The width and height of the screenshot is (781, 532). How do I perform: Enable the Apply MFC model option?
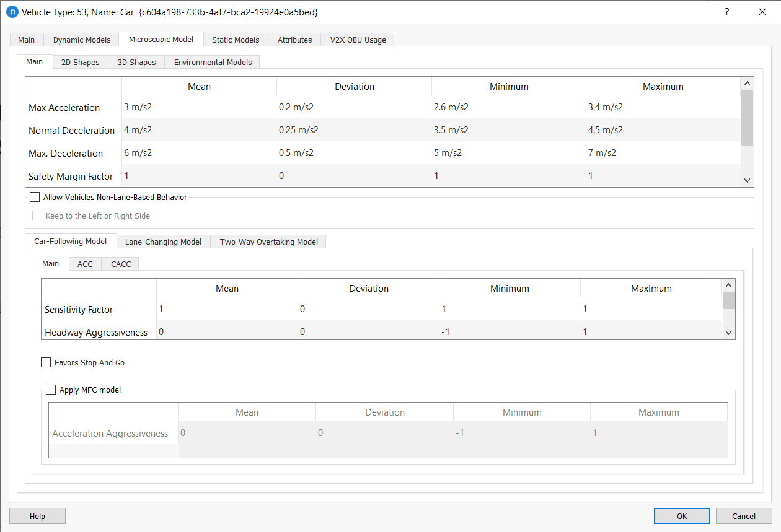[x=51, y=389]
